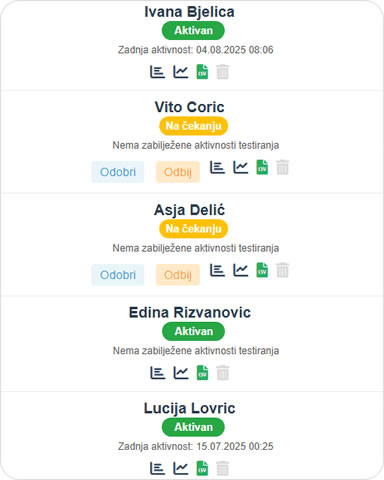Screen dimensions: 384x480
Task: View line graph for Asja Delić
Action: coord(241,270)
